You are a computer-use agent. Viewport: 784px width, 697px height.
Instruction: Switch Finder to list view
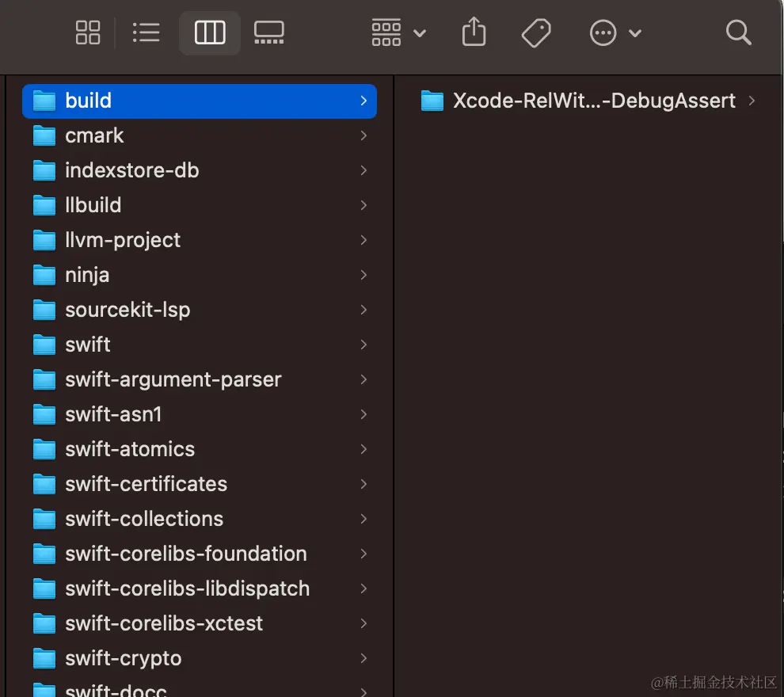pyautogui.click(x=146, y=32)
